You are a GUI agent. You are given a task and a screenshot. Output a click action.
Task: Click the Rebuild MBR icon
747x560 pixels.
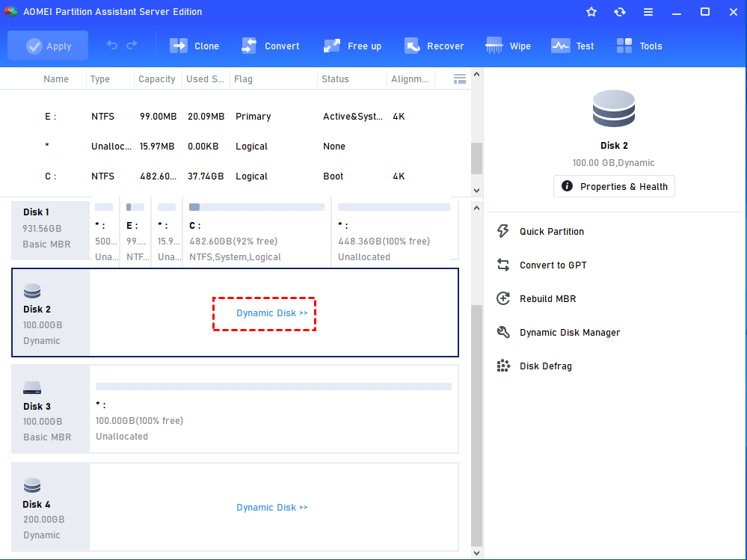(x=503, y=298)
